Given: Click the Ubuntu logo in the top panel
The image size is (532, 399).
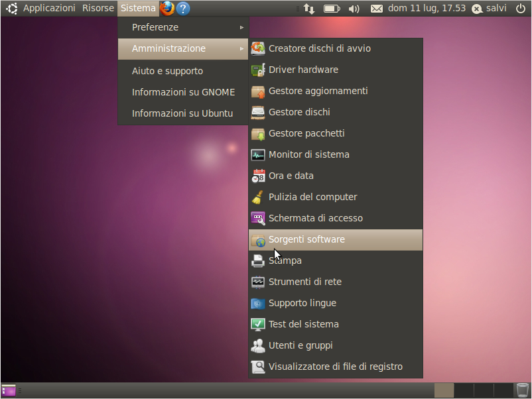Looking at the screenshot, I should point(11,9).
